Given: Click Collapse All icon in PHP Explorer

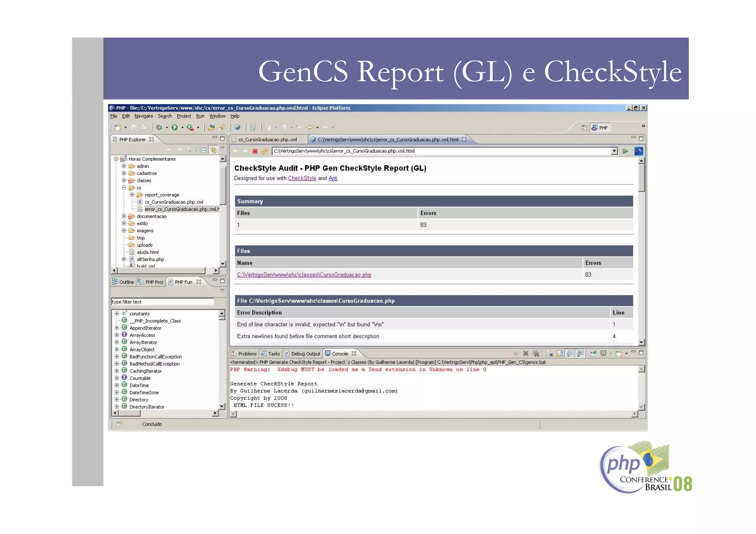Looking at the screenshot, I should (203, 150).
